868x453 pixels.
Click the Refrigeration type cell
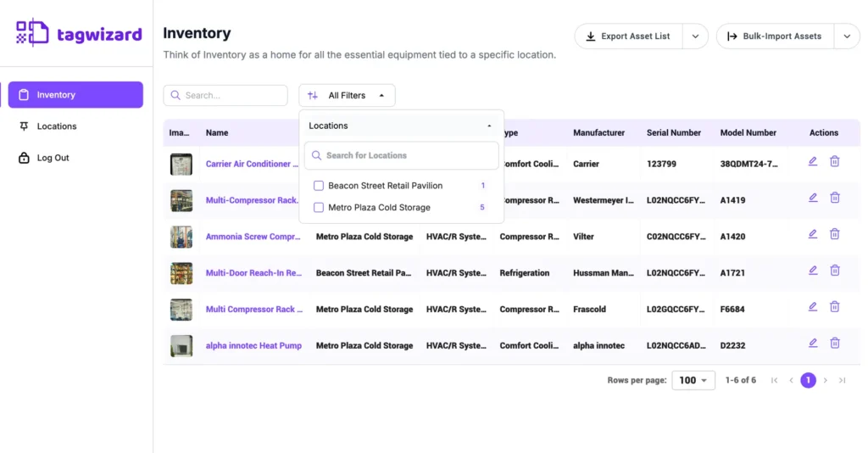point(524,273)
